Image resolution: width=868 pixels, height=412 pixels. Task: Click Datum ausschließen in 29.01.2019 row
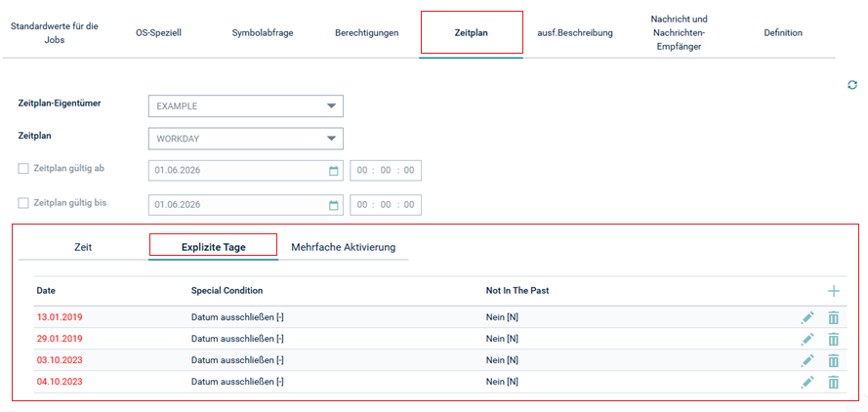tap(237, 339)
